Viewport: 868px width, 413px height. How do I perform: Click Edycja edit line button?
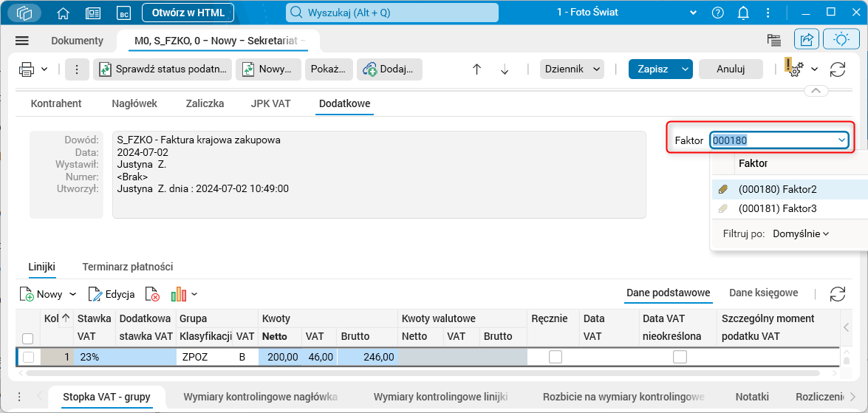tap(112, 294)
